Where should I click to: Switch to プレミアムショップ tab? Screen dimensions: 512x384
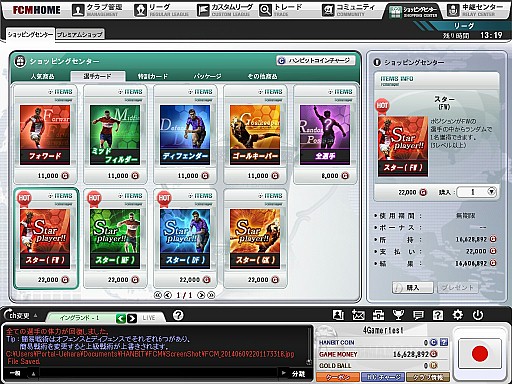coord(80,34)
